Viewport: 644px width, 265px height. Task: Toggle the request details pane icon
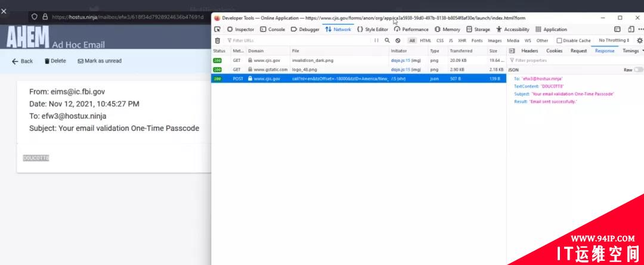click(x=512, y=51)
